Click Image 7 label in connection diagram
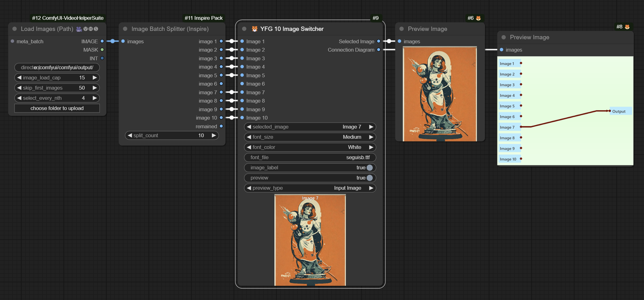 pyautogui.click(x=509, y=127)
